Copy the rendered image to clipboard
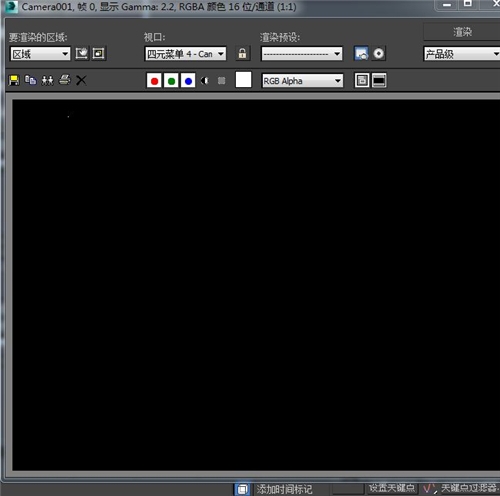The width and height of the screenshot is (500, 496). (x=31, y=80)
